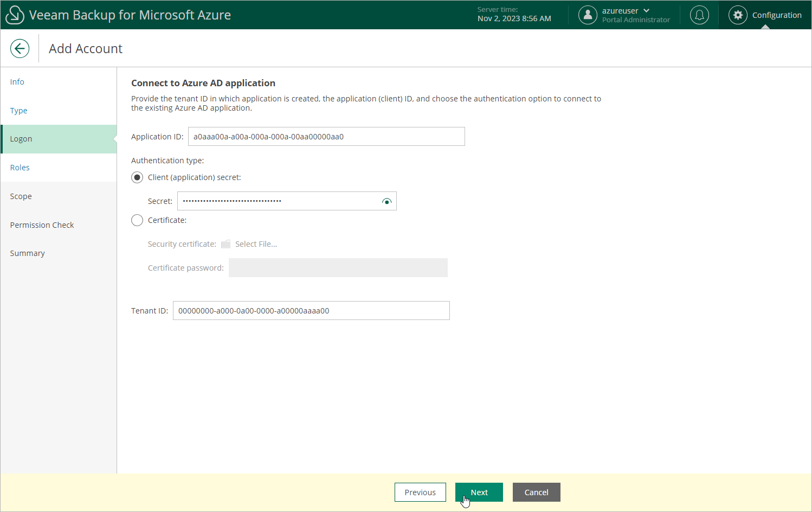Go to the Permission Check step
Image resolution: width=812 pixels, height=512 pixels.
pyautogui.click(x=59, y=225)
